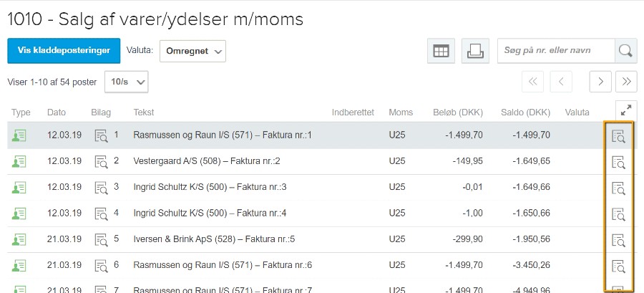Open bilag viewer for voucher 5
644x293 pixels.
(101, 239)
